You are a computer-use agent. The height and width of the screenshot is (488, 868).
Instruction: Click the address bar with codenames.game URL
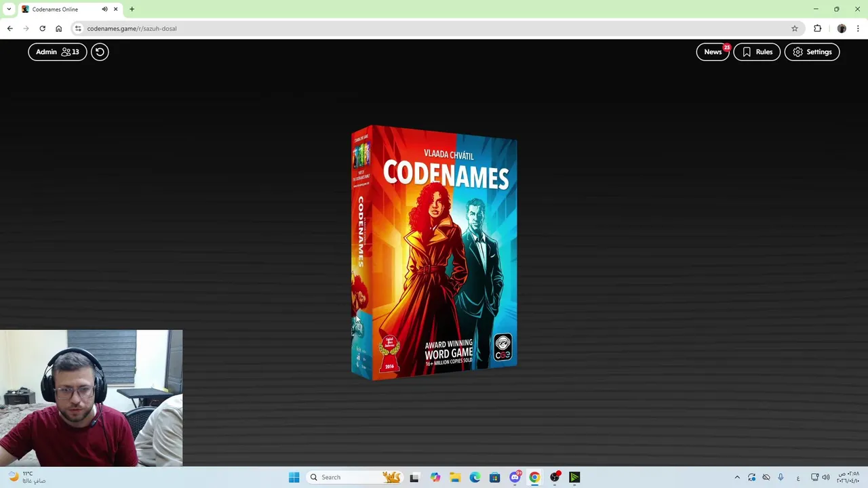(x=434, y=28)
